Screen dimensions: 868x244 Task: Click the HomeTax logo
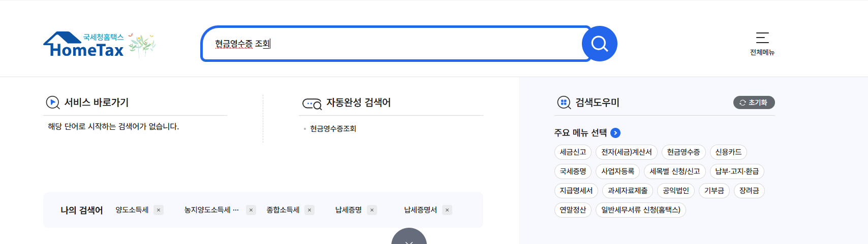pos(84,44)
